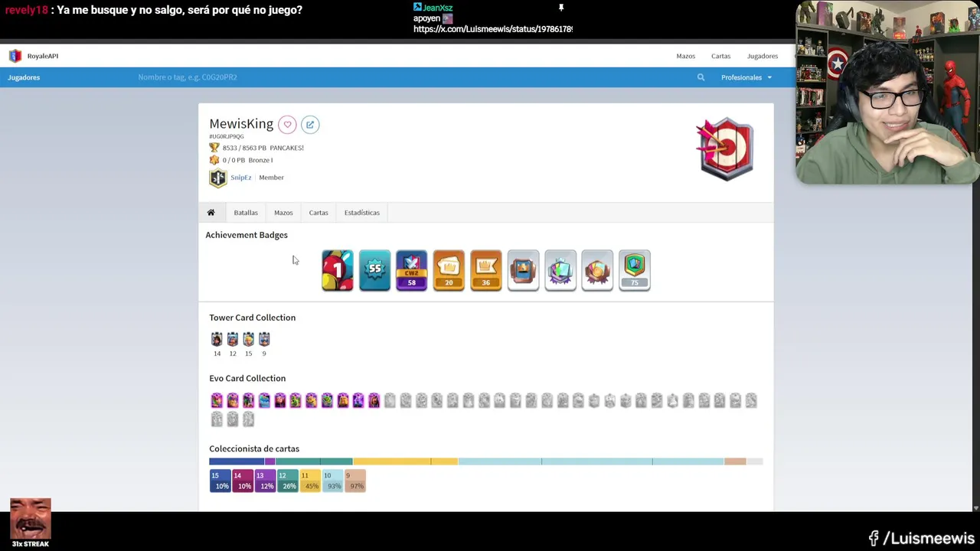Click the page scrollbar down arrow
The width and height of the screenshot is (980, 551).
[x=975, y=508]
